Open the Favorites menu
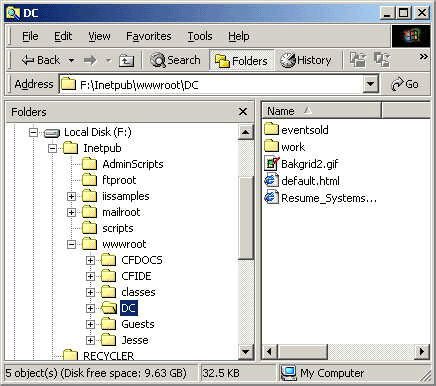This screenshot has height=386, width=436. (x=148, y=36)
